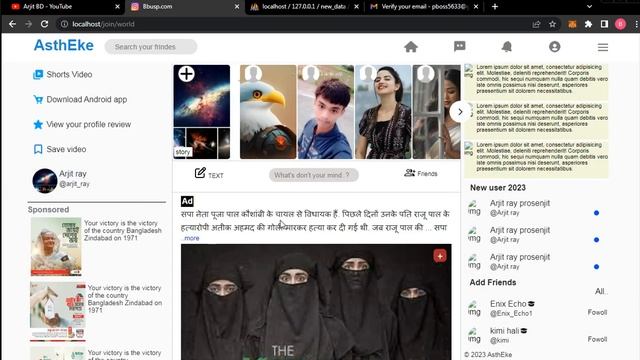Focus the 'Search your frindes' field

[151, 47]
